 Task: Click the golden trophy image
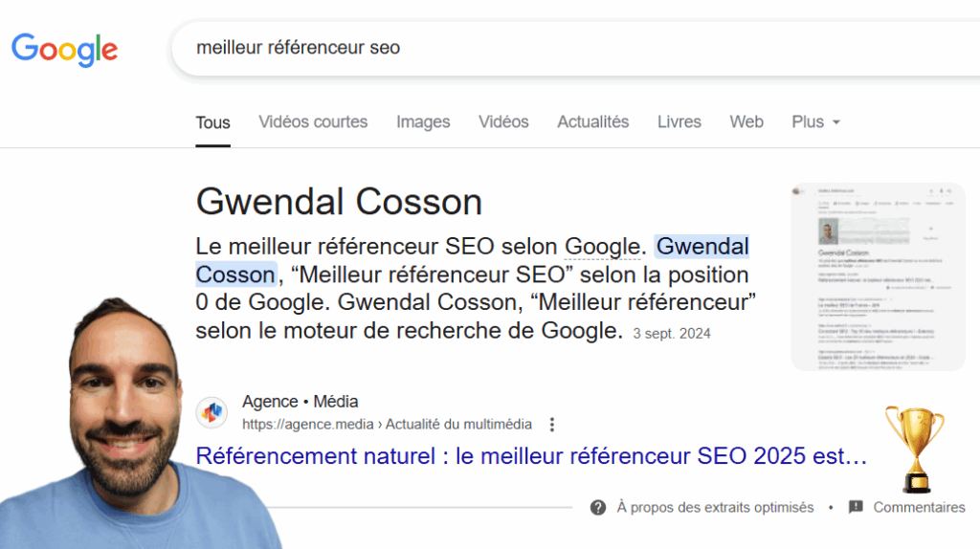(x=915, y=449)
